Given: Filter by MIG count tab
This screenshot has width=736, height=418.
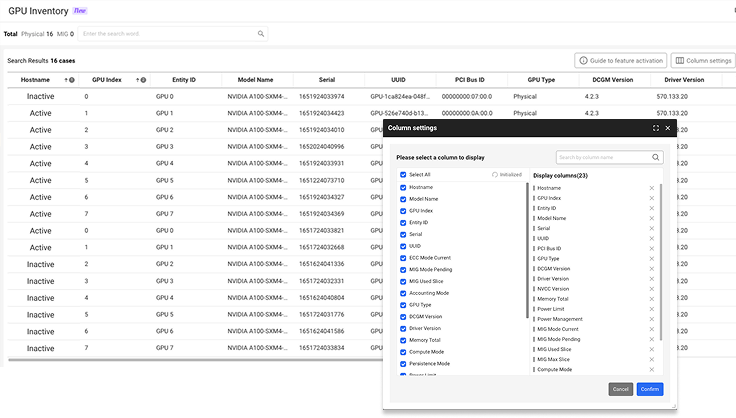Looking at the screenshot, I should (66, 34).
